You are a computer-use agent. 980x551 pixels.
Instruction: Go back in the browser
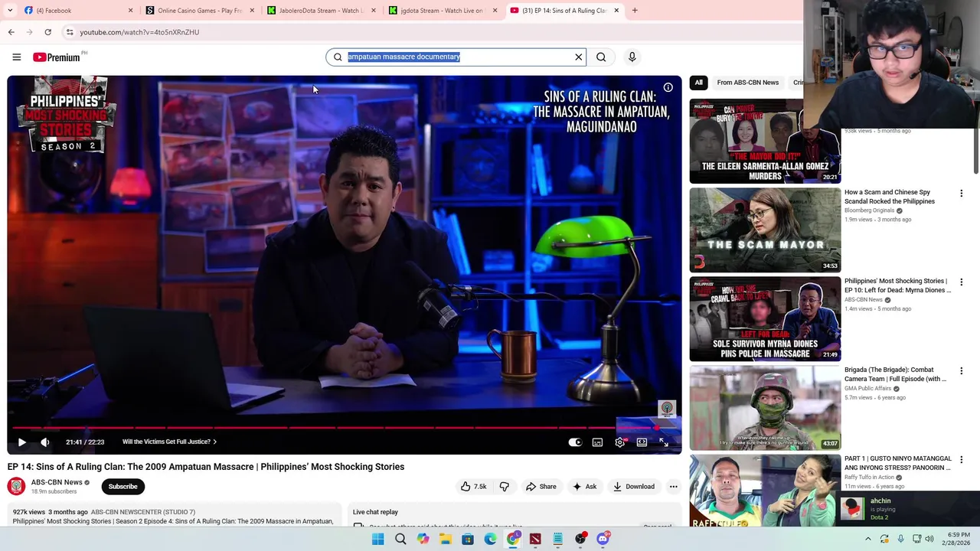click(11, 32)
